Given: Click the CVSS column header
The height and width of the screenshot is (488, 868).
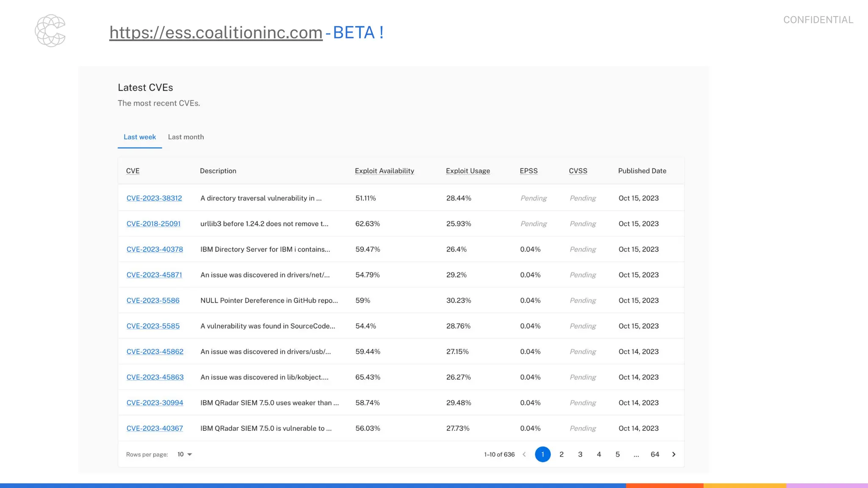Looking at the screenshot, I should click(x=578, y=171).
